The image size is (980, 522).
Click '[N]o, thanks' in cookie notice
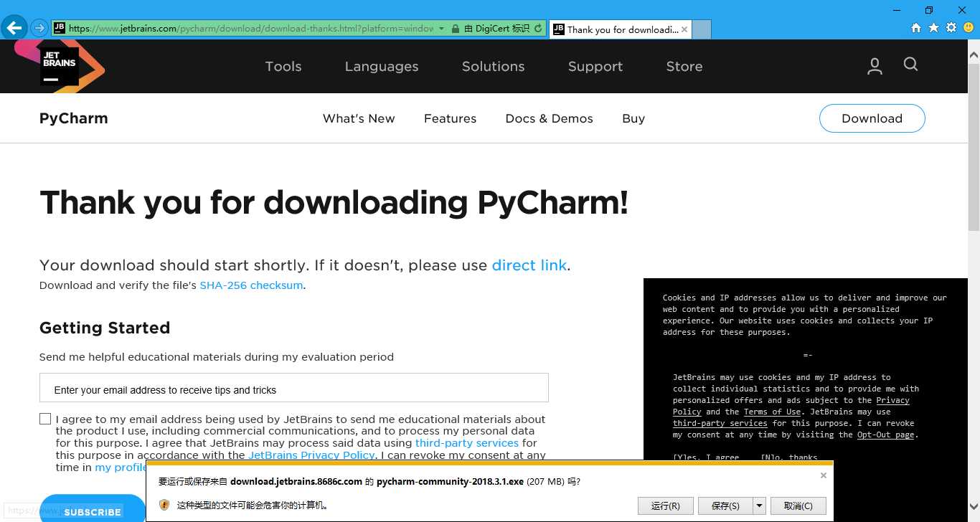789,457
